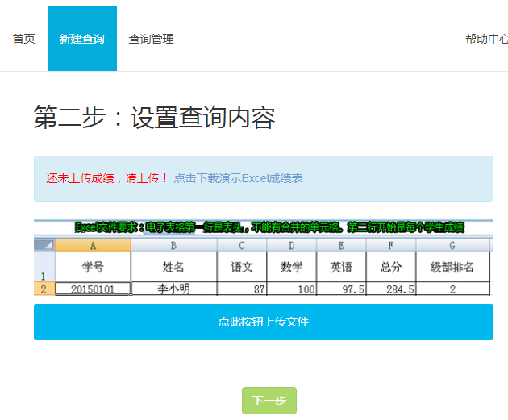The height and width of the screenshot is (420, 508).
Task: Click 点此按钮上传文件 upload button
Action: (264, 322)
